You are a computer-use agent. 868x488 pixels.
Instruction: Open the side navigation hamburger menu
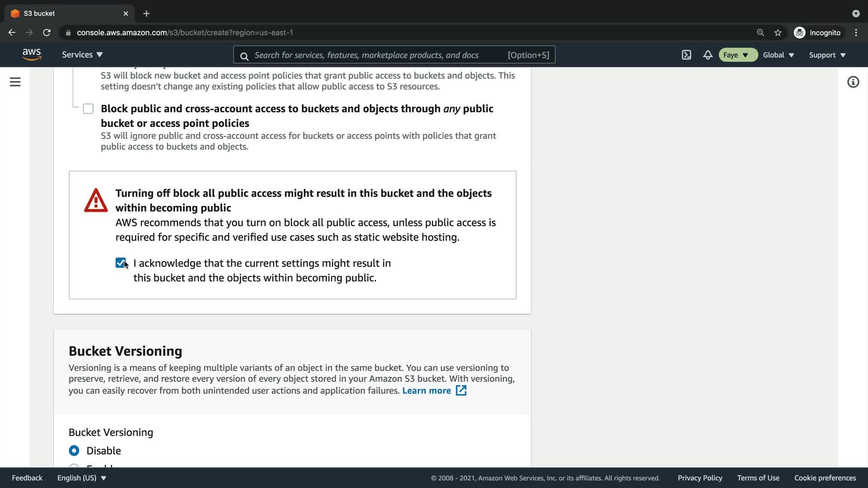coord(15,82)
